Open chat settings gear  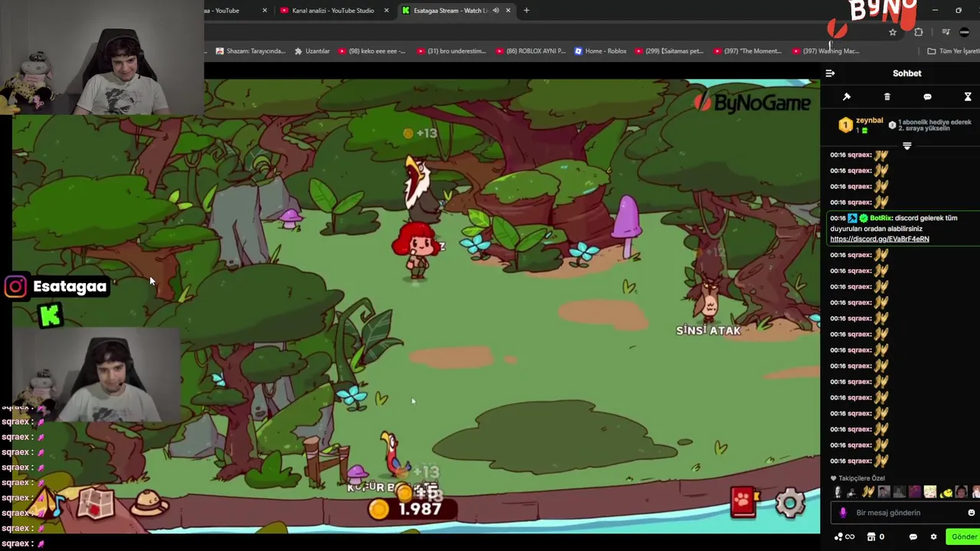pos(933,537)
